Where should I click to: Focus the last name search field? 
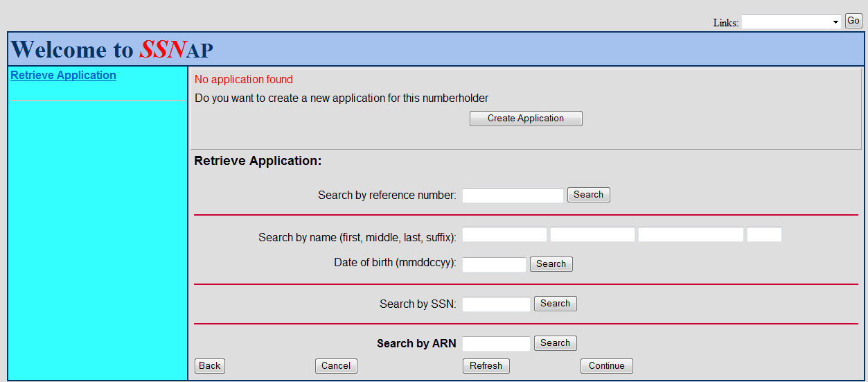click(691, 234)
